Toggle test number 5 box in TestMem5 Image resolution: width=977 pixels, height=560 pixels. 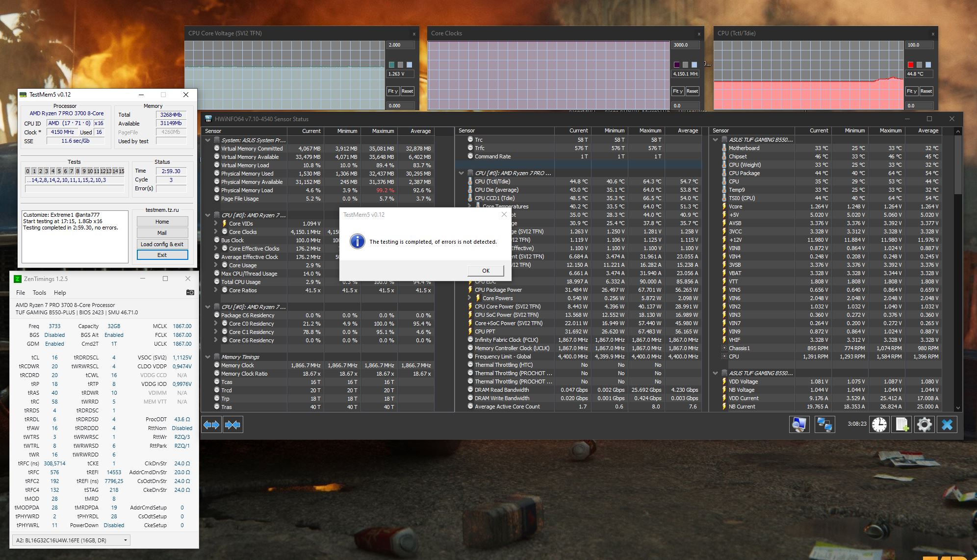[59, 171]
